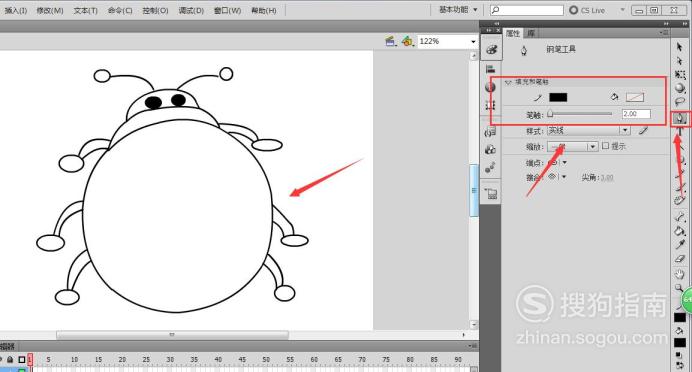
Task: Select the black arrow Selection tool
Action: tap(679, 47)
